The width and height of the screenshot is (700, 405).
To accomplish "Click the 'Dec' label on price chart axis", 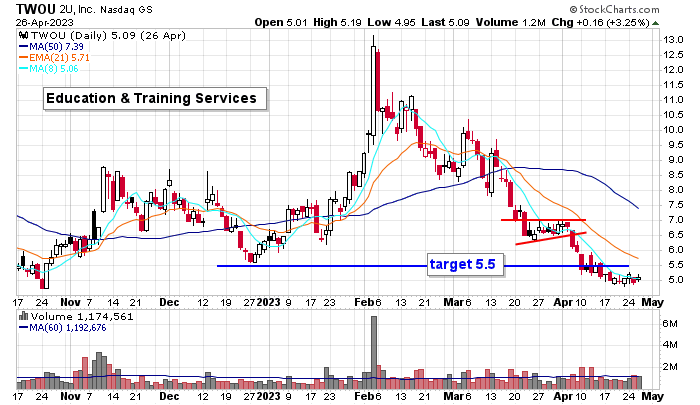I will [169, 302].
